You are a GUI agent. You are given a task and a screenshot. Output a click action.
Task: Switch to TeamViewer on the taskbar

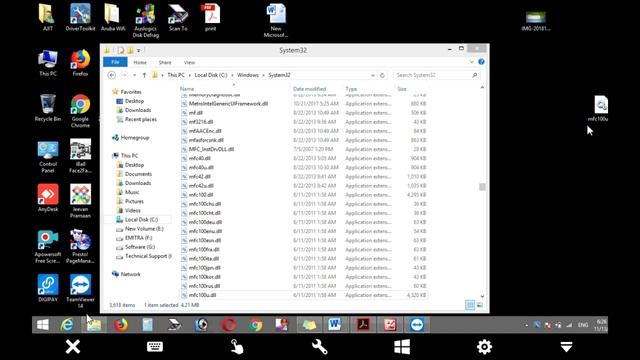(417, 325)
